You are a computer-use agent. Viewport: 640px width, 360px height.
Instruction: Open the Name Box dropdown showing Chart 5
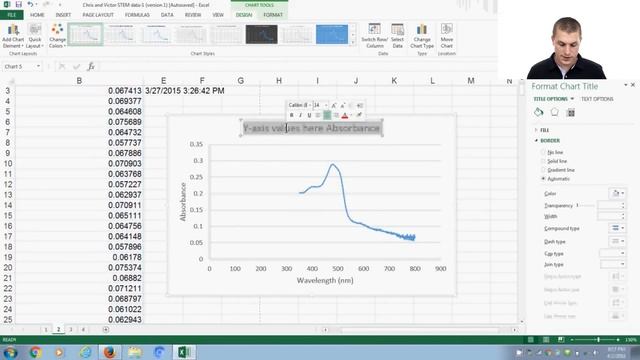(x=38, y=66)
